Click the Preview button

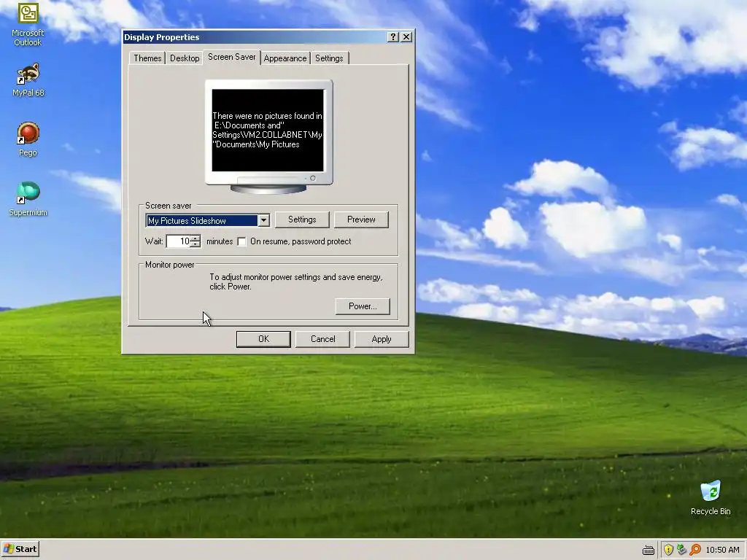click(361, 219)
